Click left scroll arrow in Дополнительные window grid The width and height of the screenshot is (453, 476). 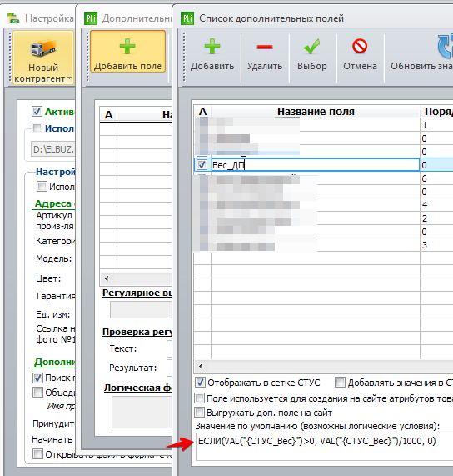(107, 278)
